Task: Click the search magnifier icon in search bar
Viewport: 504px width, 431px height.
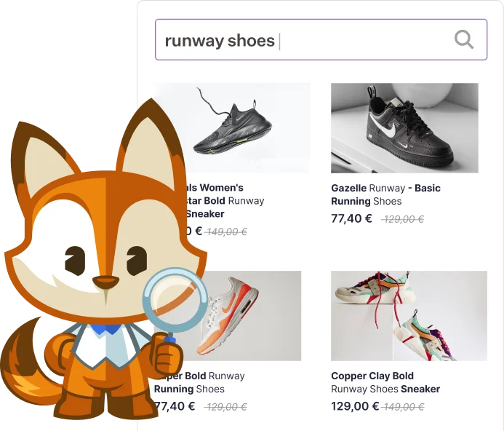Action: tap(464, 39)
